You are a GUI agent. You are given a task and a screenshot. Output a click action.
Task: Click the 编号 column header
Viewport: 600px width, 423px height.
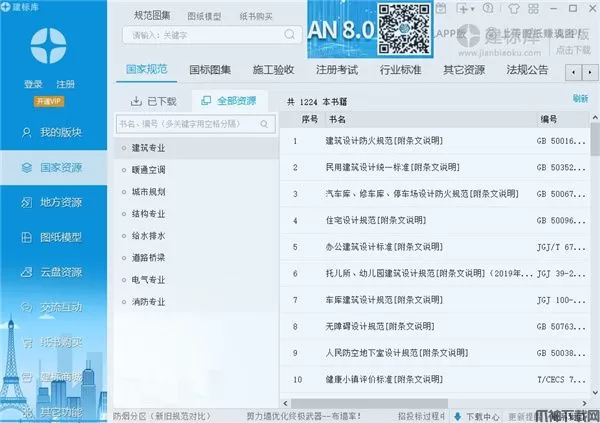[561, 119]
